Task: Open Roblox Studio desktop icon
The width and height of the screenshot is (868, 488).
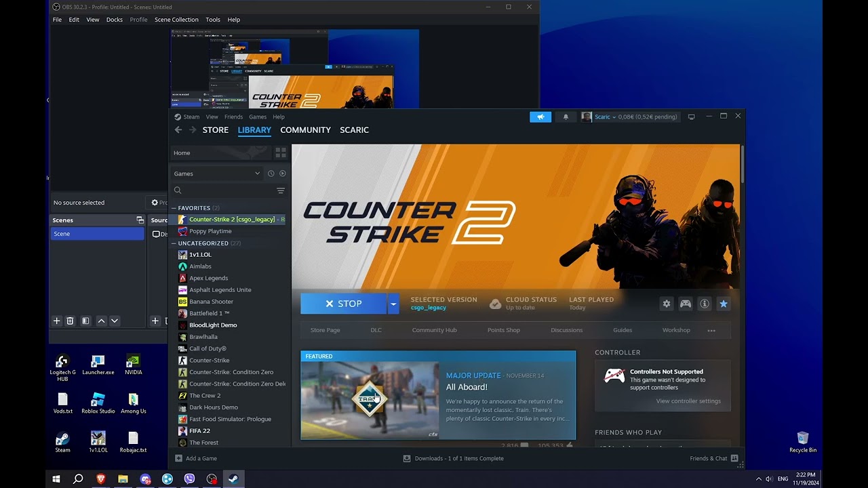Action: (x=98, y=403)
